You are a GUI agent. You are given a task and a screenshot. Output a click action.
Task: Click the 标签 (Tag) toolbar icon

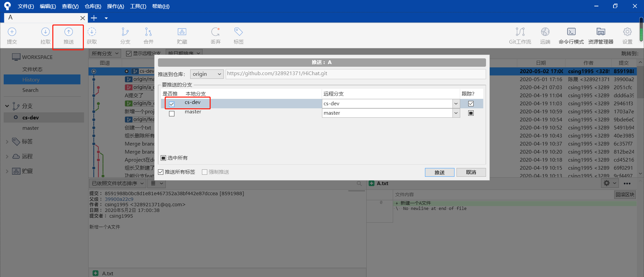(x=238, y=32)
